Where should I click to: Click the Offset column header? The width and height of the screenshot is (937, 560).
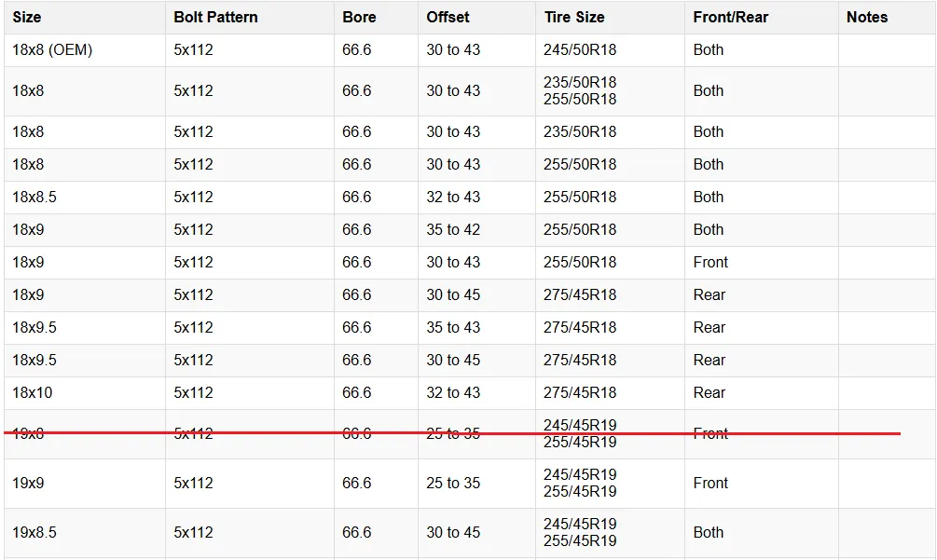448,18
